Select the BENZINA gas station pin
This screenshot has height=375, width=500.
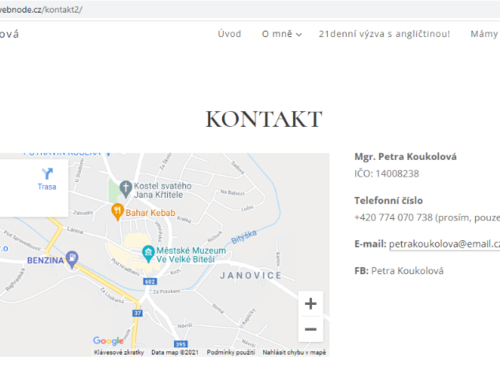click(x=72, y=259)
